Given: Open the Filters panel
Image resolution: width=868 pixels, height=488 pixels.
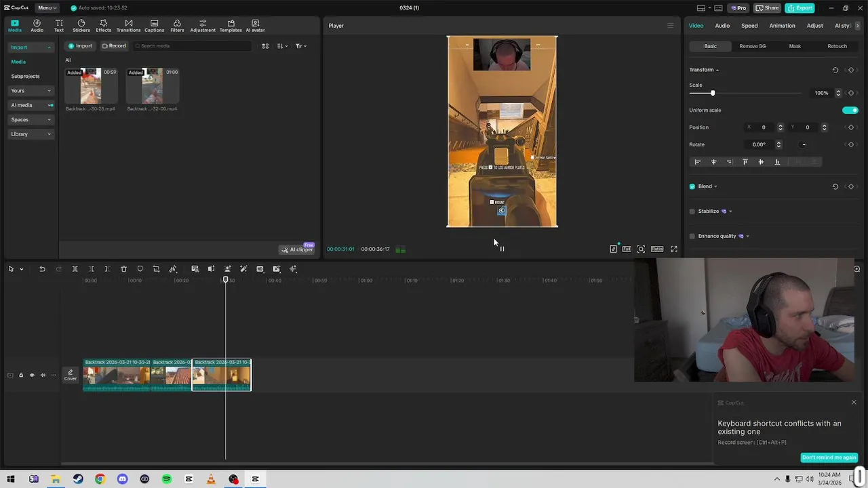Looking at the screenshot, I should 177,26.
